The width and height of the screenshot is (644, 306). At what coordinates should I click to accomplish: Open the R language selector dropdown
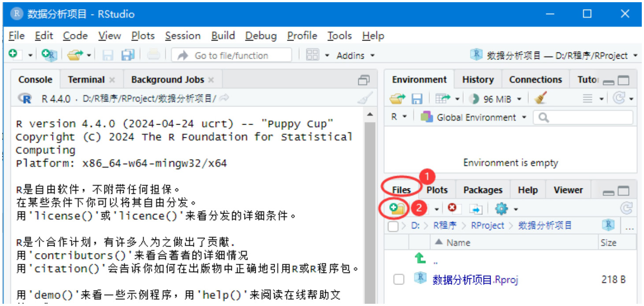coord(399,117)
